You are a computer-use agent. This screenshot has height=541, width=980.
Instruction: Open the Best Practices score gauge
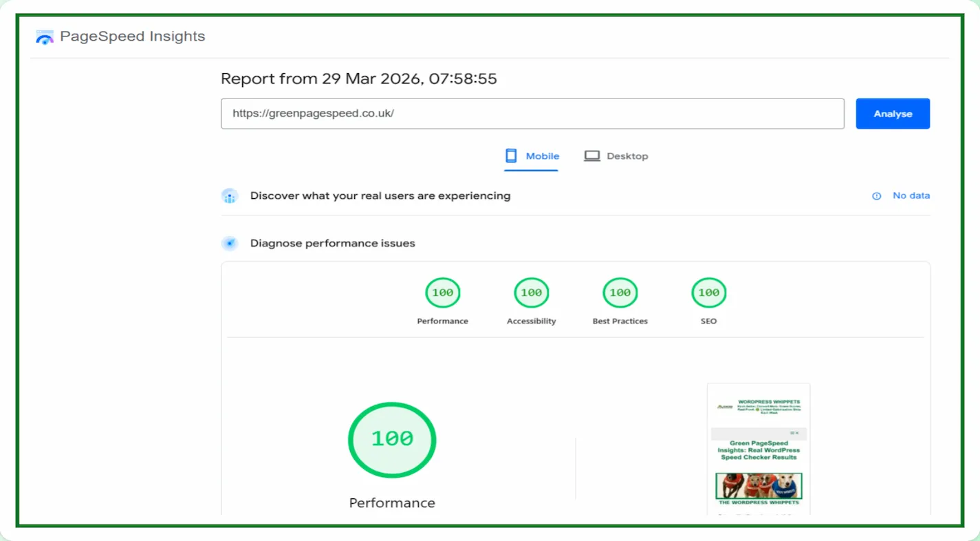620,293
